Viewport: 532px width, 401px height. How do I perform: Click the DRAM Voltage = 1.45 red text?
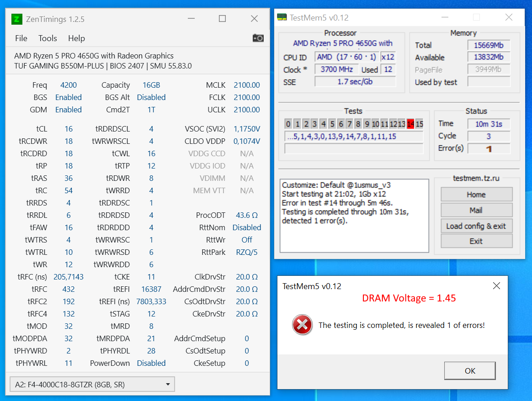(x=409, y=298)
